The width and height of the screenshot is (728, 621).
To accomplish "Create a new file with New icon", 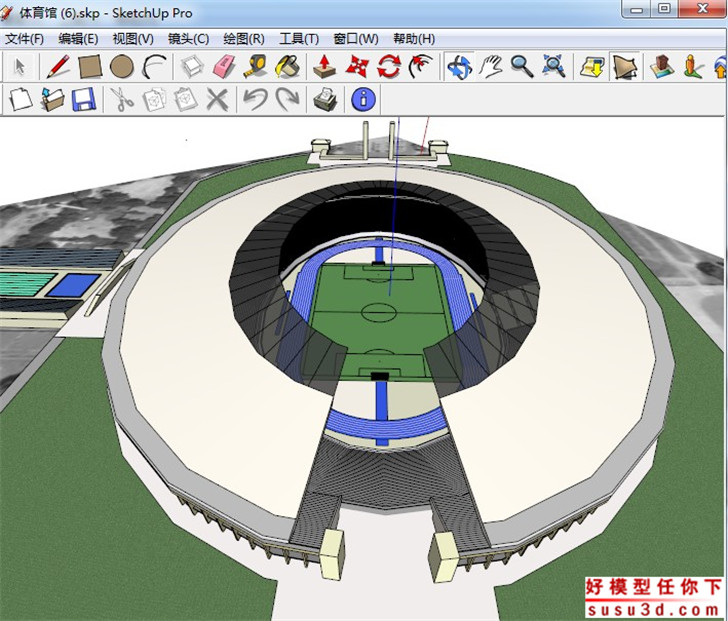I will [x=21, y=99].
